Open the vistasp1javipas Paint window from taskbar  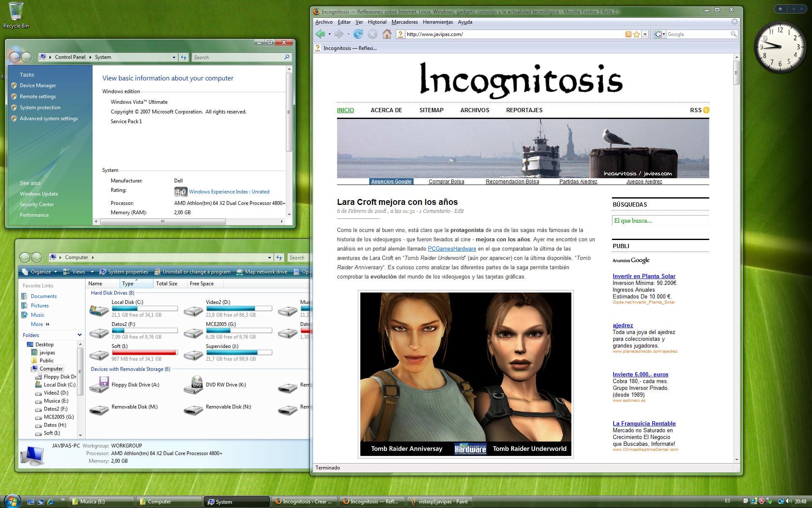[440, 502]
